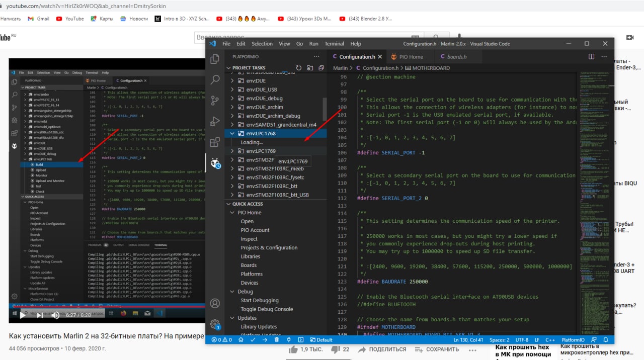Open the editor more actions ellipsis

tap(603, 57)
